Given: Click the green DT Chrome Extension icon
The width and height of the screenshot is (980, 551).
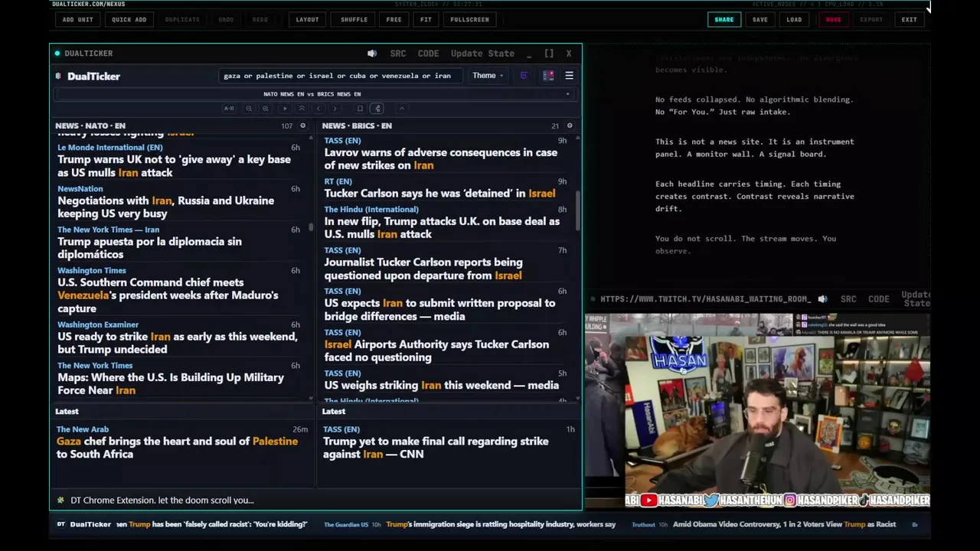Looking at the screenshot, I should point(60,500).
